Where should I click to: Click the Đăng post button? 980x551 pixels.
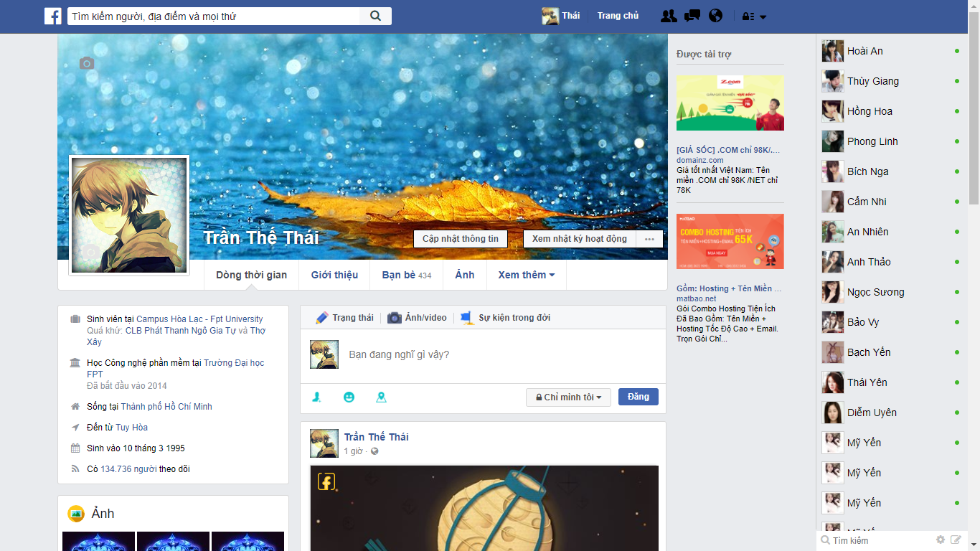point(639,397)
